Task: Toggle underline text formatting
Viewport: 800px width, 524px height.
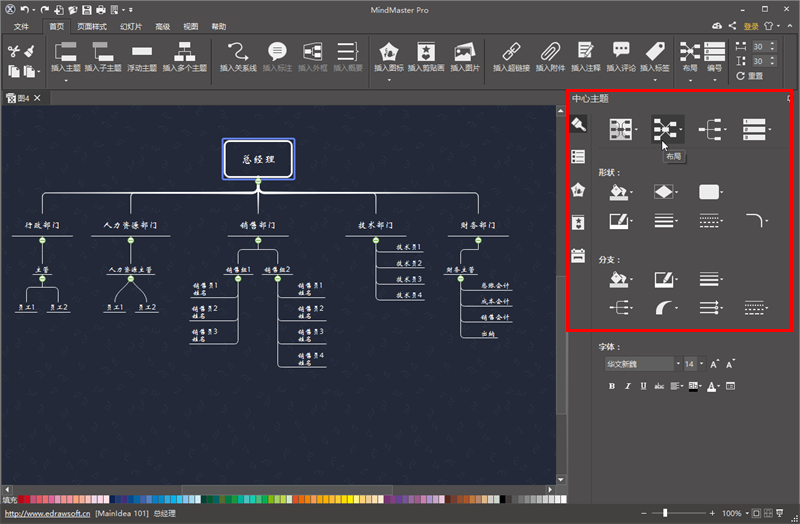Action: pyautogui.click(x=643, y=386)
